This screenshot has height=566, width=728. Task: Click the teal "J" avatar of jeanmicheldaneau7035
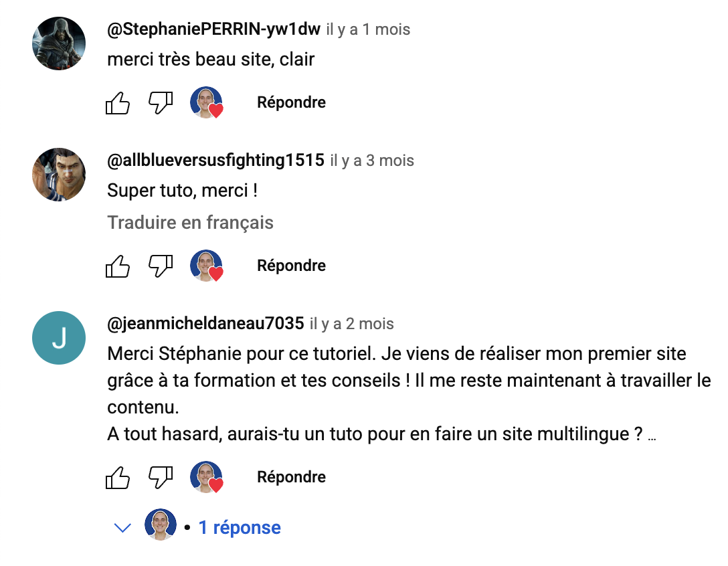coord(59,338)
